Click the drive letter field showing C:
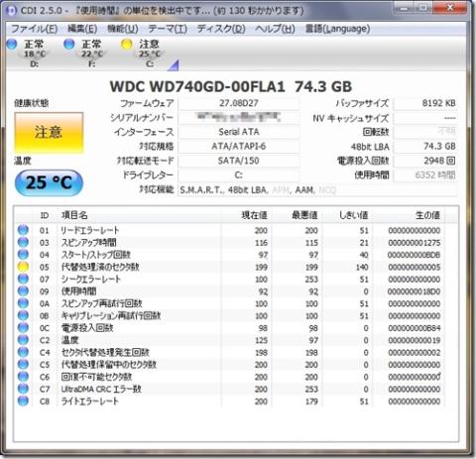This screenshot has height=459, width=476. click(239, 174)
